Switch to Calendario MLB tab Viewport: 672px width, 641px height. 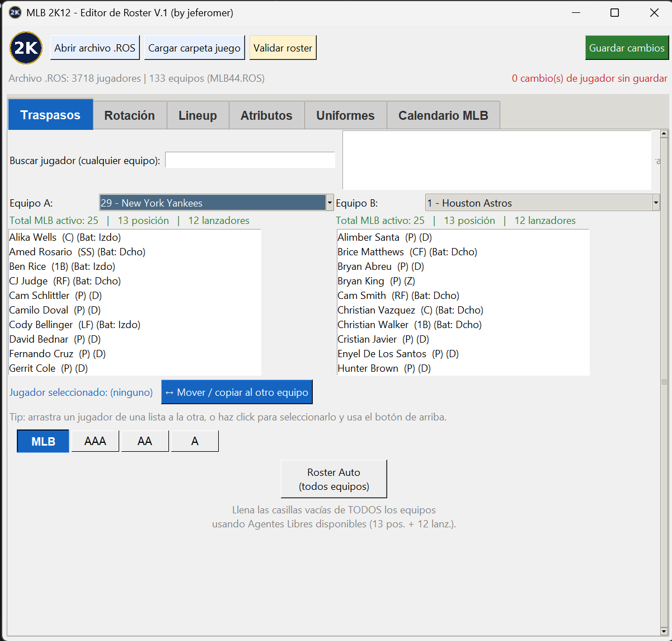tap(443, 115)
